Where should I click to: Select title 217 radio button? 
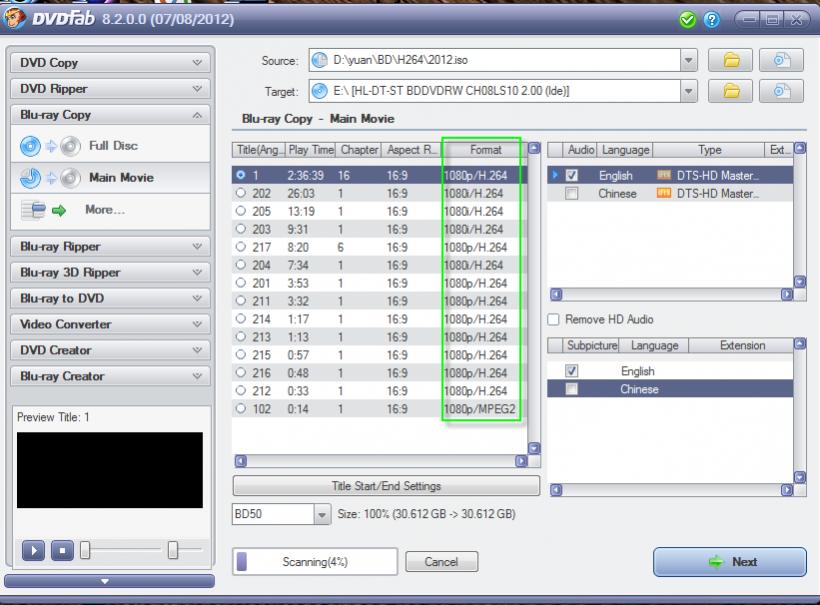coord(241,247)
